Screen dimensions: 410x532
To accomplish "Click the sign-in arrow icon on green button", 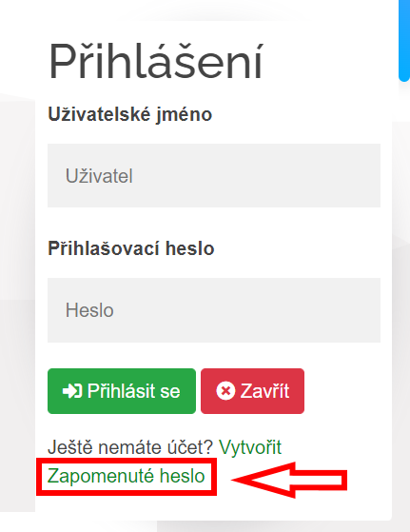I will coord(72,391).
